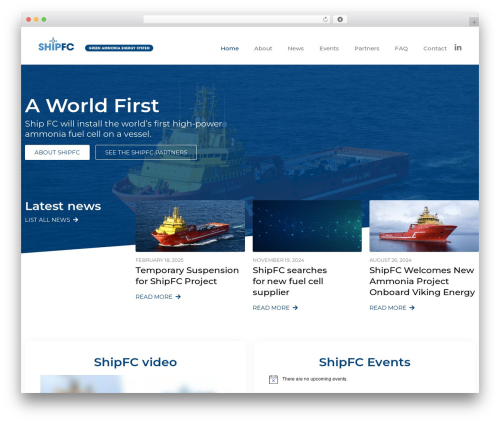Click the ShipFC video preview
The image size is (500, 423).
point(135,384)
